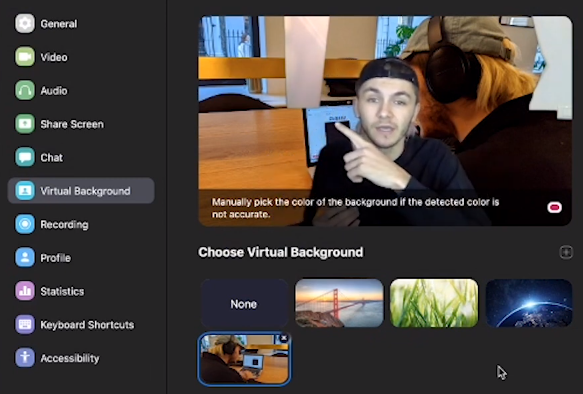Viewport: 583px width, 394px height.
Task: Open Audio headphones icon
Action: coord(25,90)
